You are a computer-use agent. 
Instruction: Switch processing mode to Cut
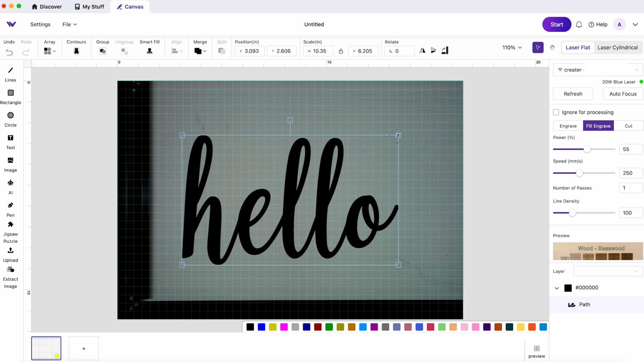(x=628, y=126)
